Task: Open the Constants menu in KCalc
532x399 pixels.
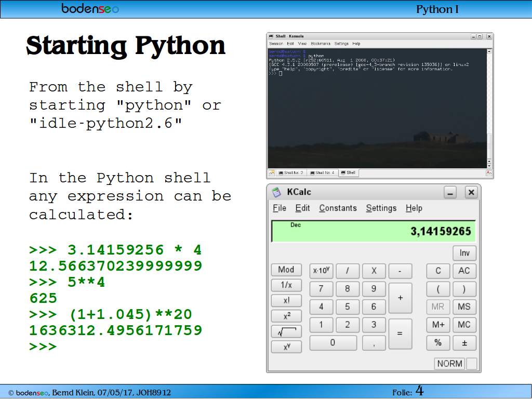Action: point(338,208)
